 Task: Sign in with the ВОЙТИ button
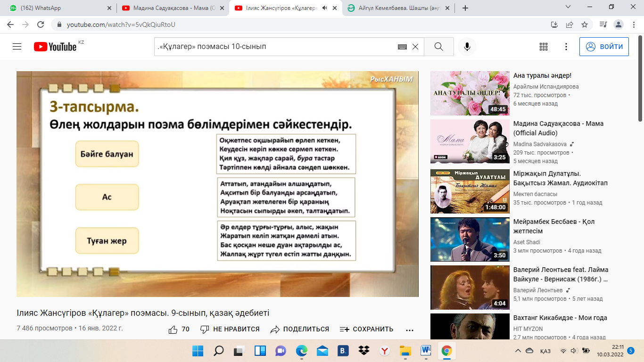point(604,47)
